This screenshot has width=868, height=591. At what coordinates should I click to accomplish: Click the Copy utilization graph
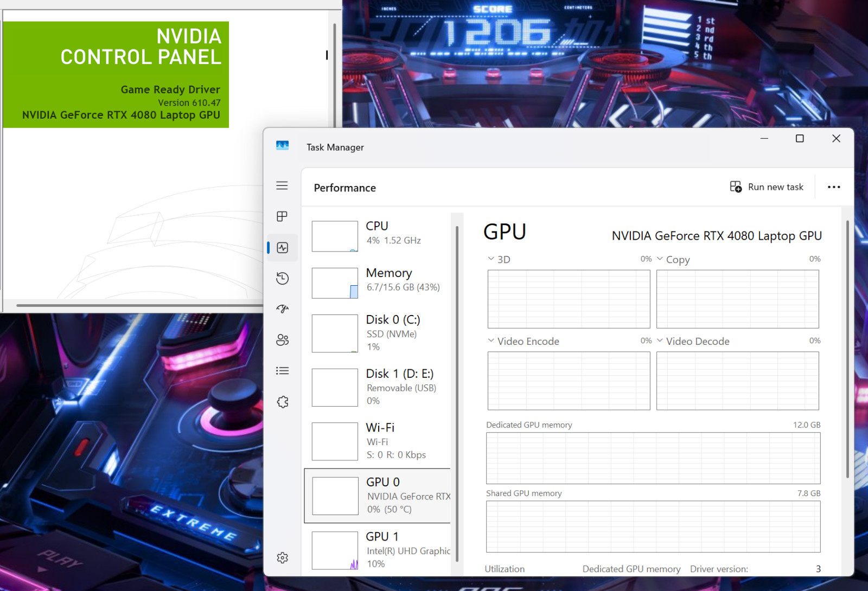pyautogui.click(x=737, y=299)
